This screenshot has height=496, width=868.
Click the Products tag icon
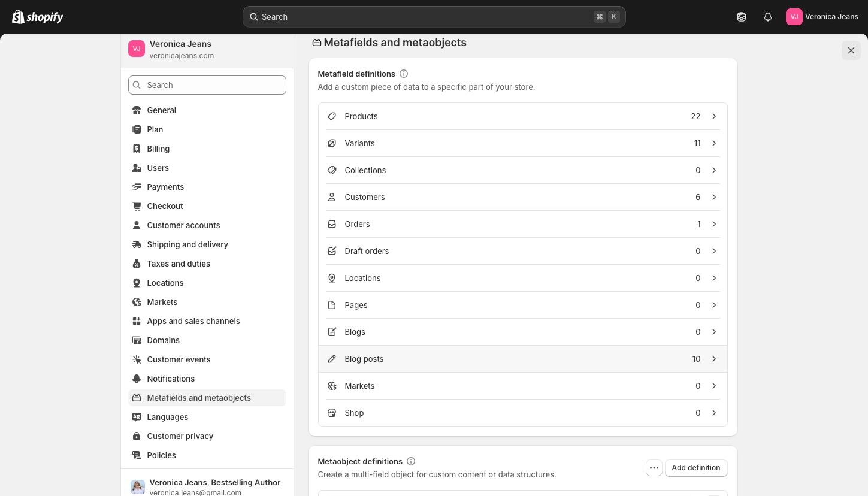[332, 116]
